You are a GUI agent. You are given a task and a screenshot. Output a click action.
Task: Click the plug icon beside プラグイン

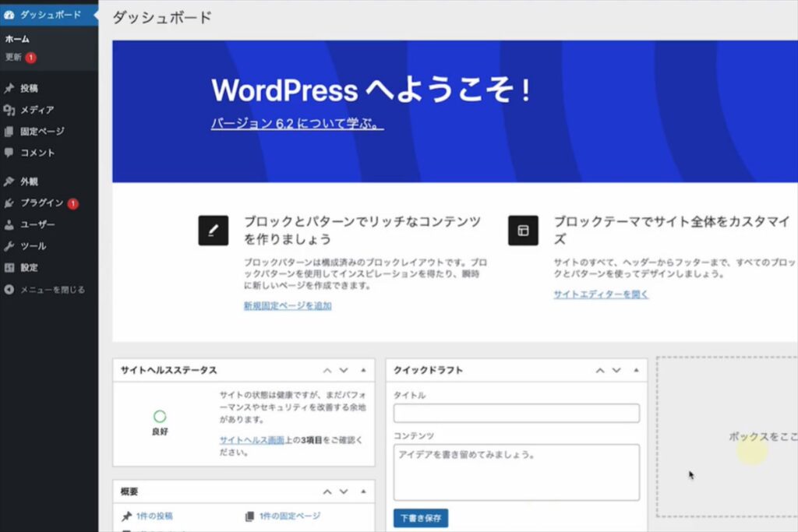point(9,203)
